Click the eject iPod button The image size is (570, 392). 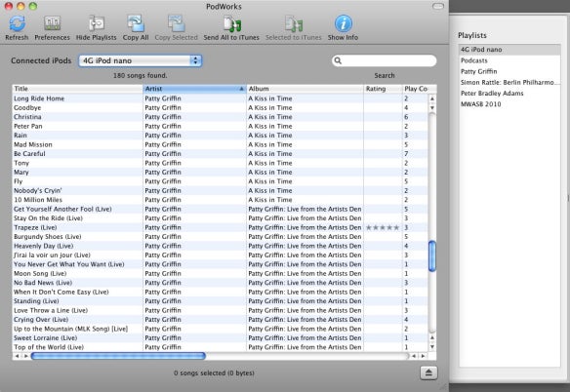[x=428, y=372]
